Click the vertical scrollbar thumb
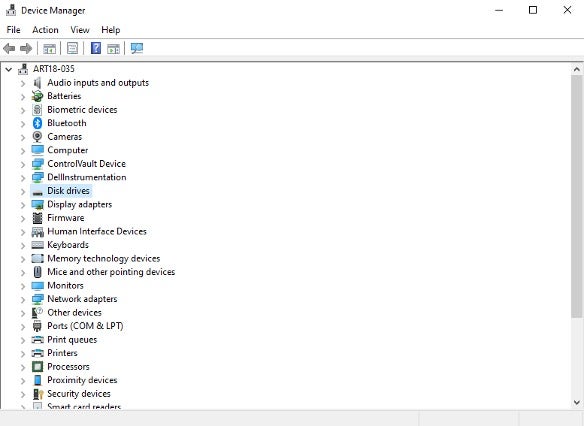The height and width of the screenshot is (426, 584). click(x=577, y=197)
